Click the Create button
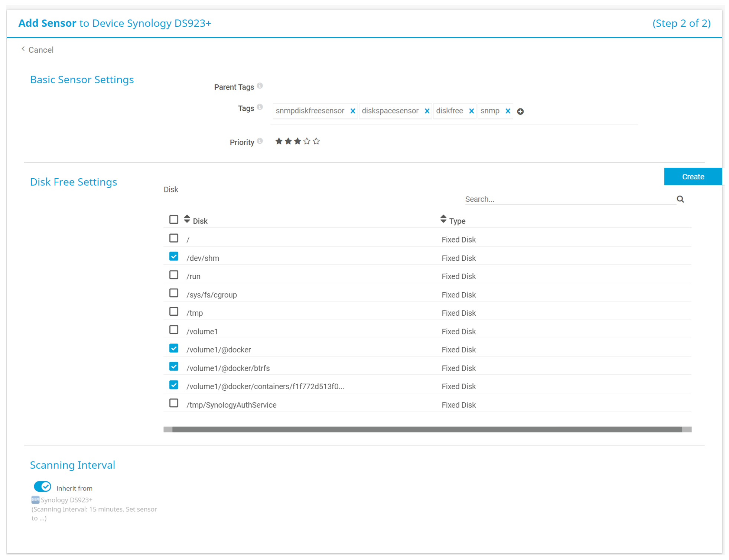729x560 pixels. click(x=693, y=177)
